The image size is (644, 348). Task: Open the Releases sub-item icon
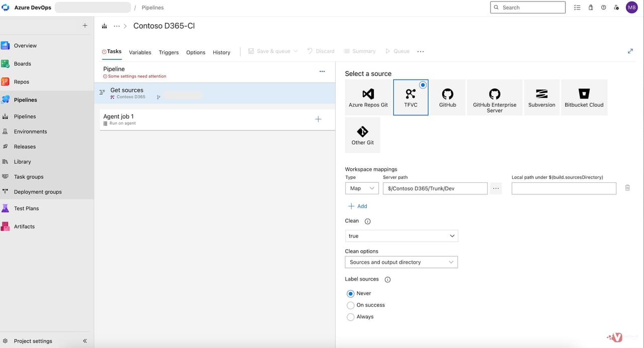pos(6,147)
